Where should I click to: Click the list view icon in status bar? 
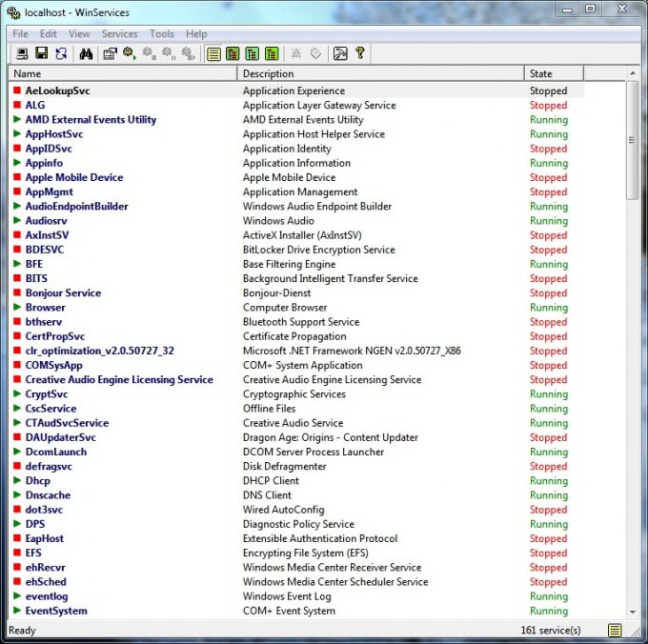point(616,631)
